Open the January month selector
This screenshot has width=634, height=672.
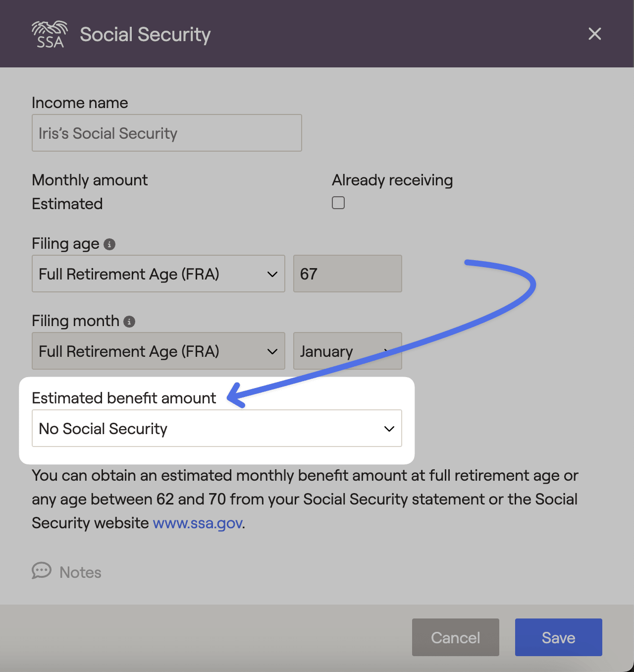pyautogui.click(x=348, y=351)
